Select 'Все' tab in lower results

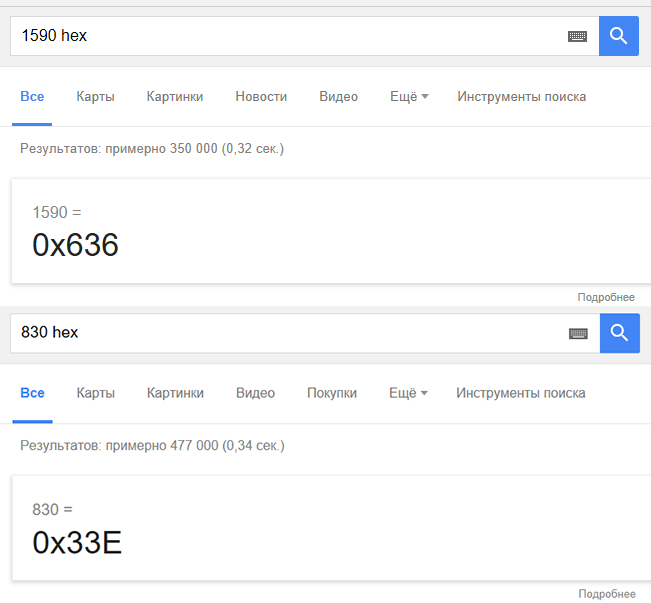(32, 393)
